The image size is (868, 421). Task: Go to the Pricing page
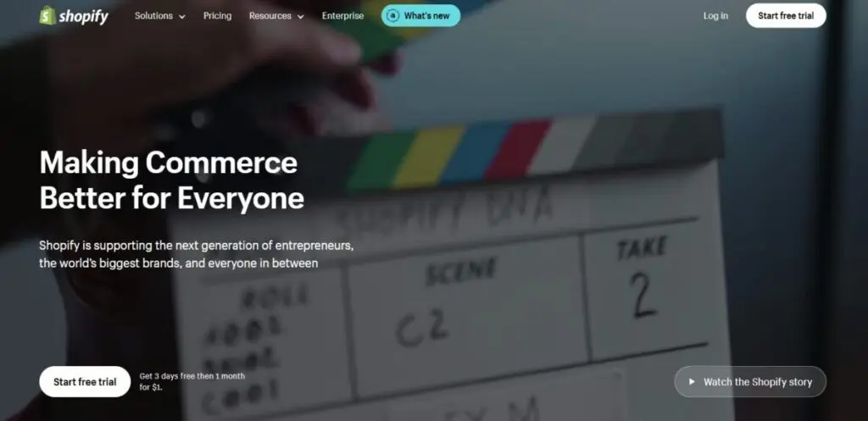pos(217,16)
